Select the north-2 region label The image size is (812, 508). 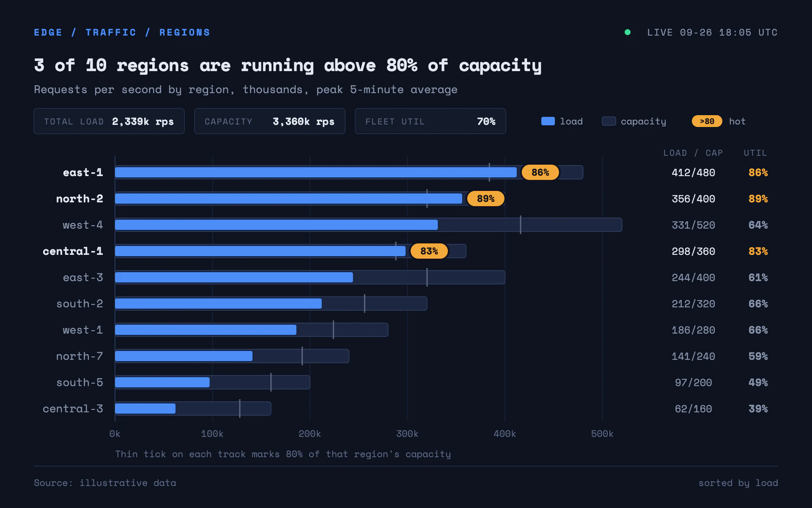click(80, 199)
